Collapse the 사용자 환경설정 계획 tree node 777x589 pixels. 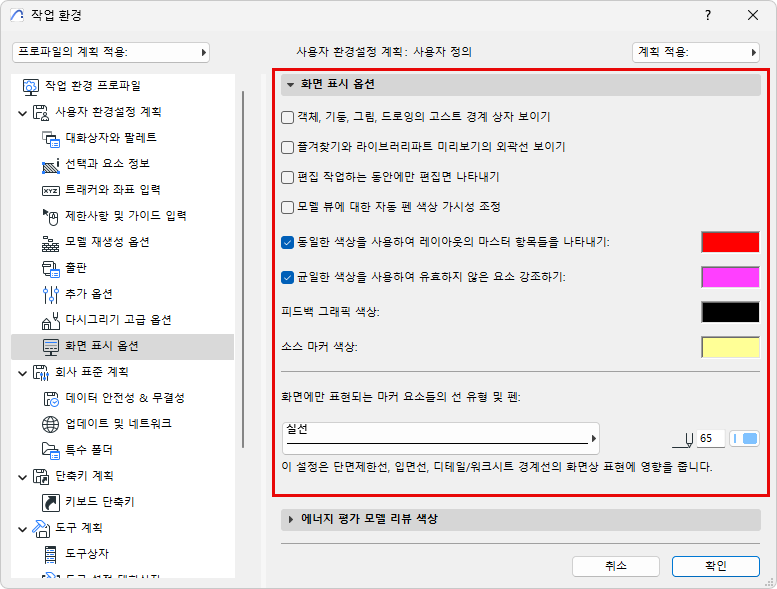tap(22, 113)
